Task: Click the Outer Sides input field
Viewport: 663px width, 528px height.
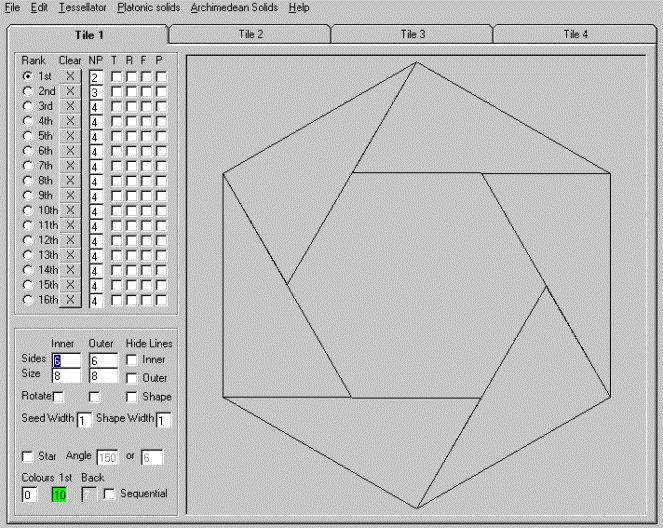Action: pyautogui.click(x=104, y=361)
